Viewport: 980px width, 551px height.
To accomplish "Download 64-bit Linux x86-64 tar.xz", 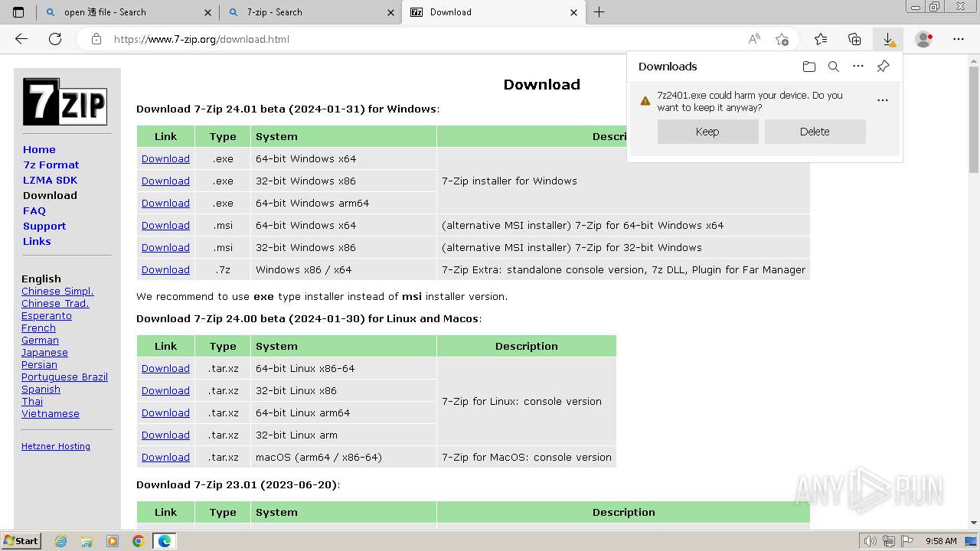I will tap(165, 368).
